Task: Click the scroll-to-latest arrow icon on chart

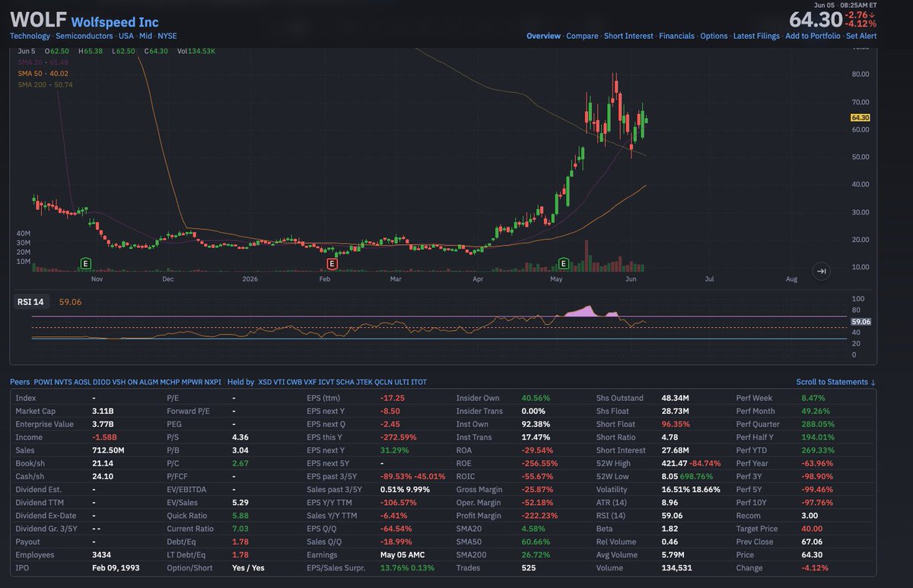Action: tap(821, 271)
